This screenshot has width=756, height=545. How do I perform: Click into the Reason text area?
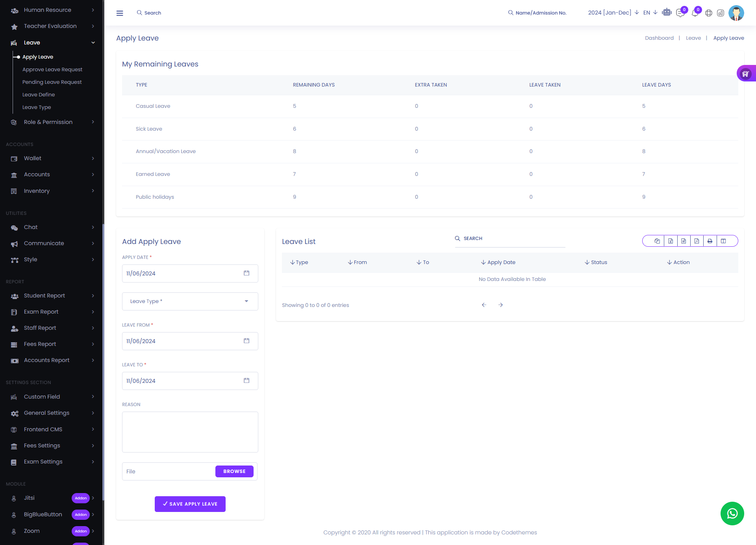pyautogui.click(x=190, y=432)
